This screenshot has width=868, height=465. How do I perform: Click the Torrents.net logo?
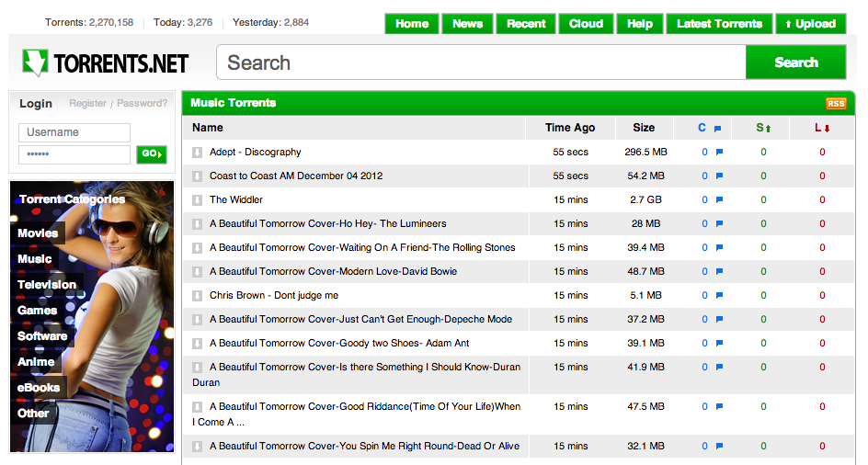coord(106,62)
